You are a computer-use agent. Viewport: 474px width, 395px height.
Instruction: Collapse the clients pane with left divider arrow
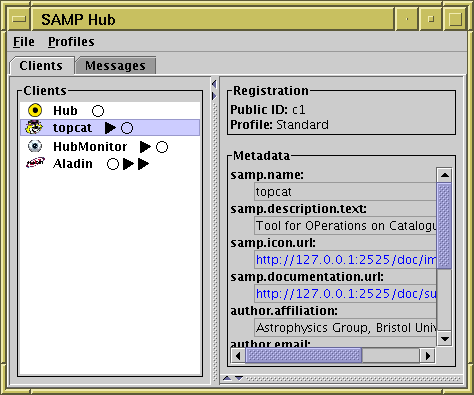pyautogui.click(x=214, y=84)
